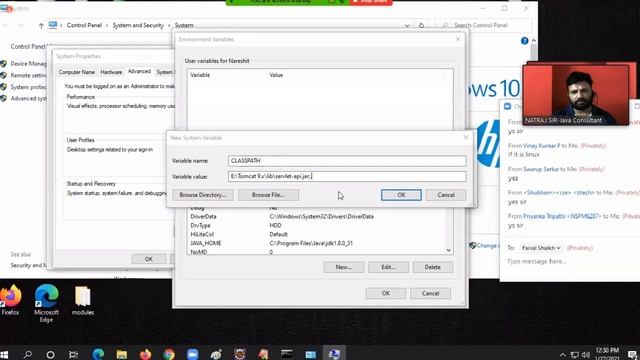This screenshot has height=360, width=640.
Task: Show hidden system tray icons
Action: [x=562, y=355]
